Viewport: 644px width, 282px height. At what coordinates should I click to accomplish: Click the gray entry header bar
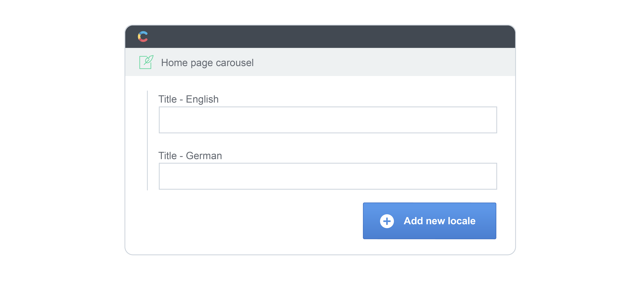coord(375,62)
